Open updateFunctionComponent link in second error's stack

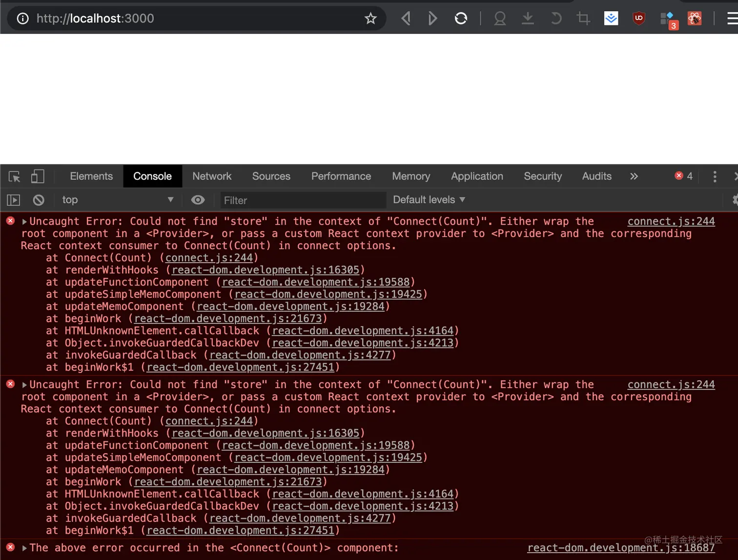click(316, 445)
